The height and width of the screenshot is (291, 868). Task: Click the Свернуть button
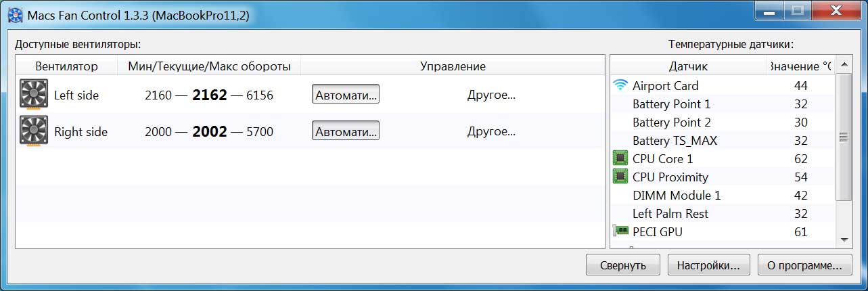(x=623, y=265)
